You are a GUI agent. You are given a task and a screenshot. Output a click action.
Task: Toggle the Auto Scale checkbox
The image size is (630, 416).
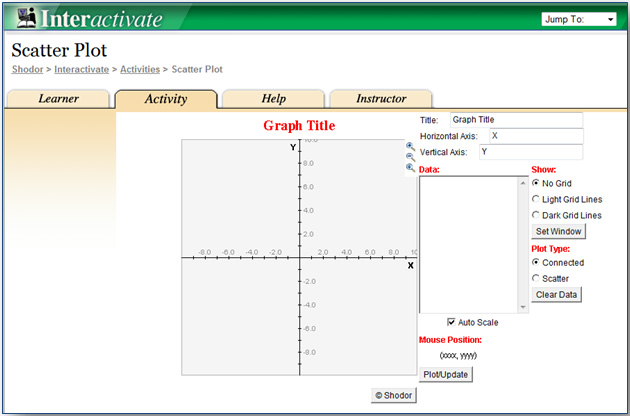(451, 322)
